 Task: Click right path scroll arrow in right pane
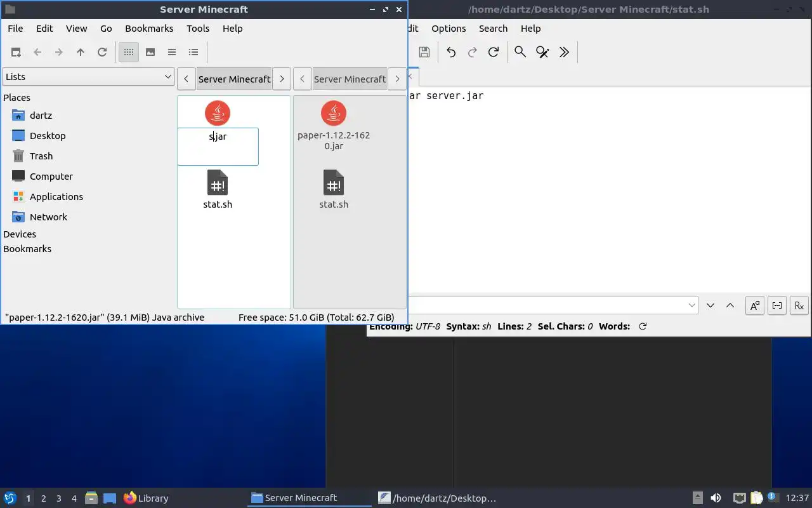pyautogui.click(x=397, y=79)
